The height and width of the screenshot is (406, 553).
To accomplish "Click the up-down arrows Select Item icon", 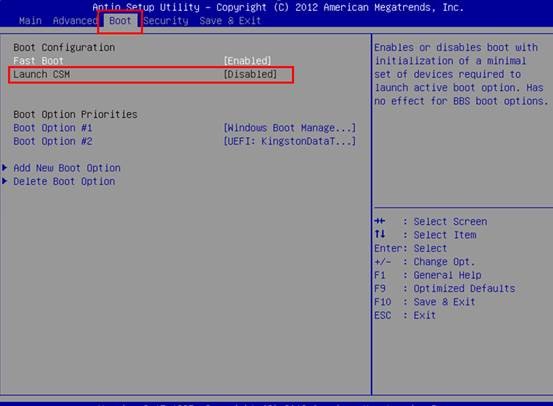I will tap(380, 234).
